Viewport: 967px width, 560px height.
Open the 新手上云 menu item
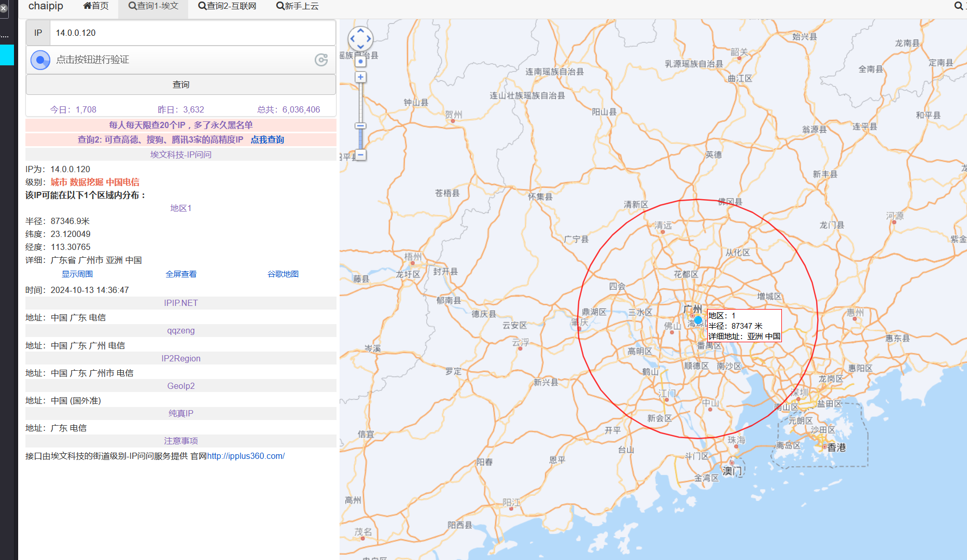(297, 6)
